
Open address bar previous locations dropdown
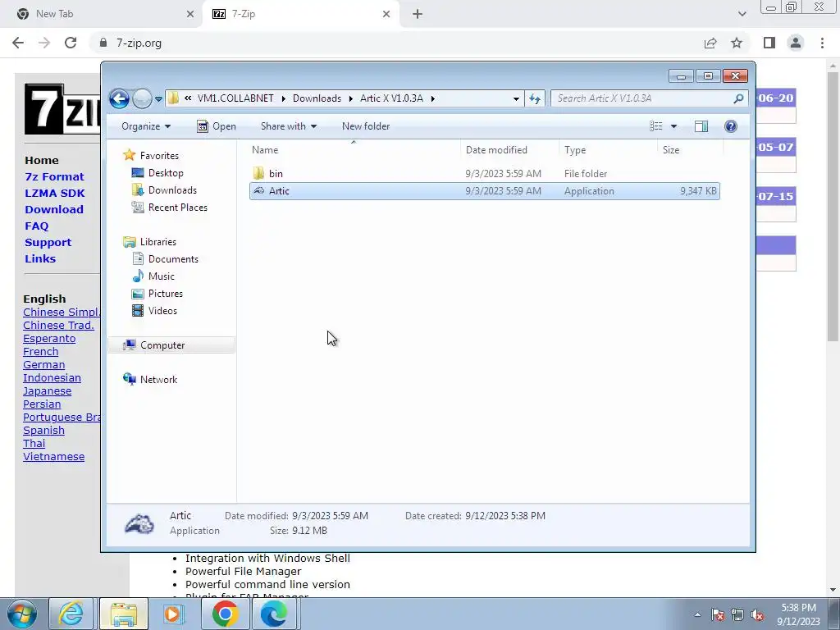tap(516, 98)
